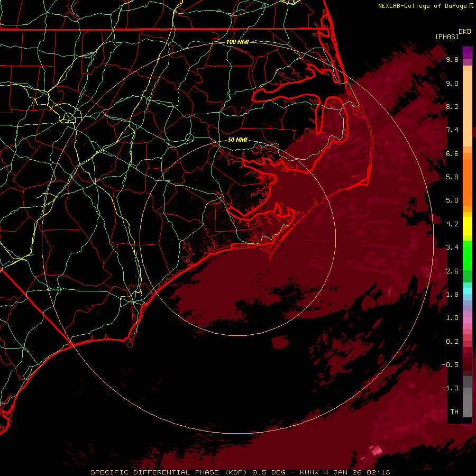
Task: Click the 9.0 value on the color scale
Action: tap(452, 83)
